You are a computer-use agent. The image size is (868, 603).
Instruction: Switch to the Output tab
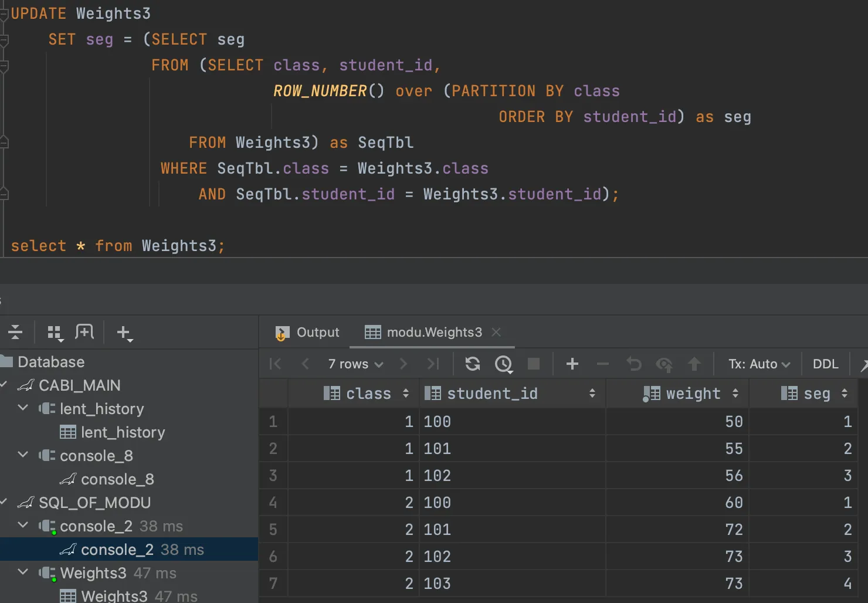(307, 333)
